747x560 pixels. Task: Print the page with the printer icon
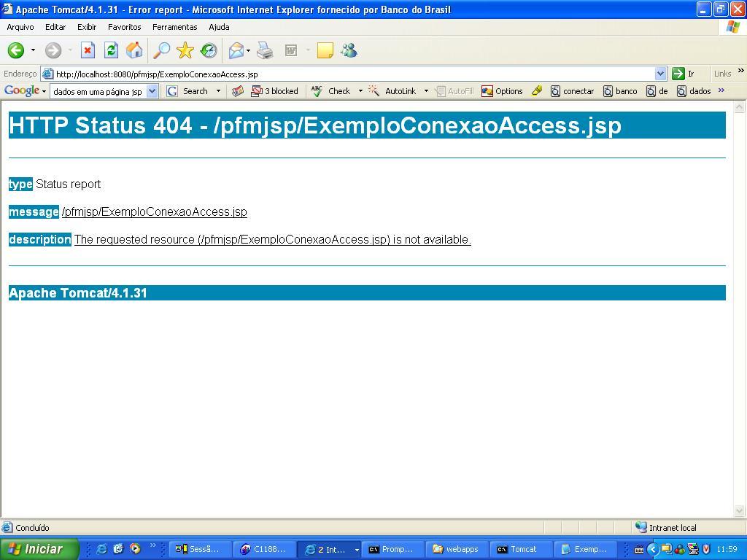tap(265, 50)
